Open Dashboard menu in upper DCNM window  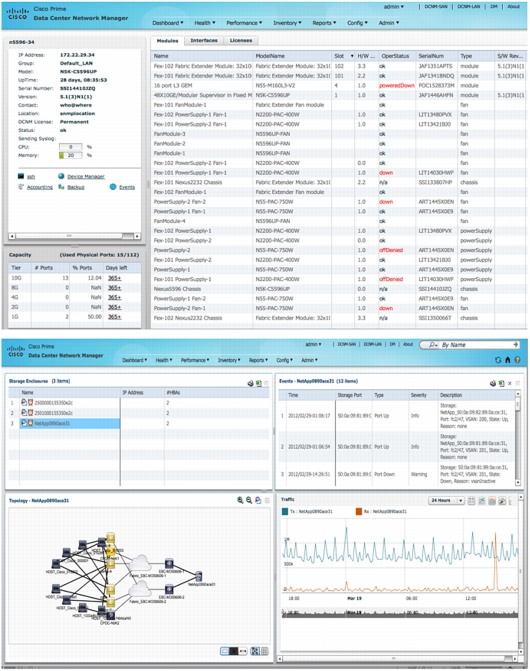coord(168,23)
